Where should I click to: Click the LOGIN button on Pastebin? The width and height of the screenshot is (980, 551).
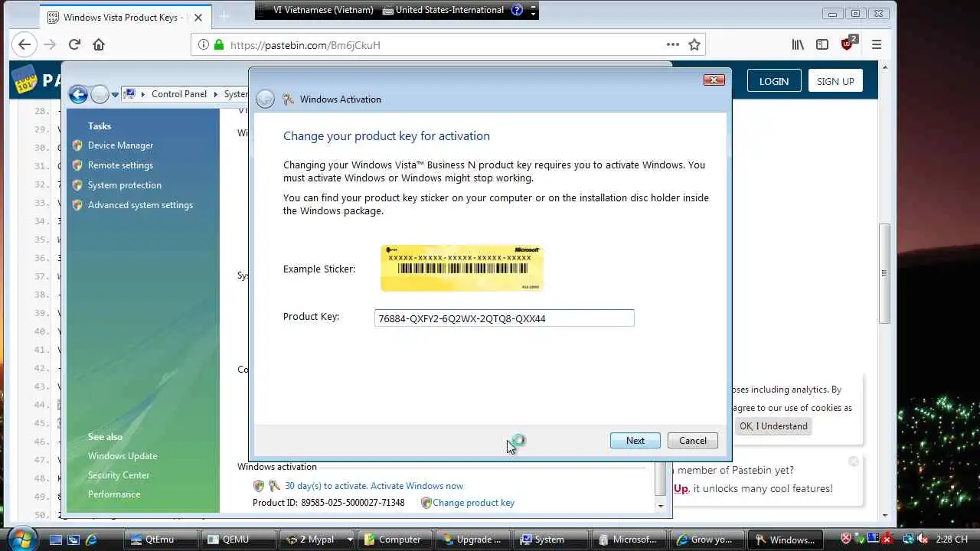tap(773, 81)
